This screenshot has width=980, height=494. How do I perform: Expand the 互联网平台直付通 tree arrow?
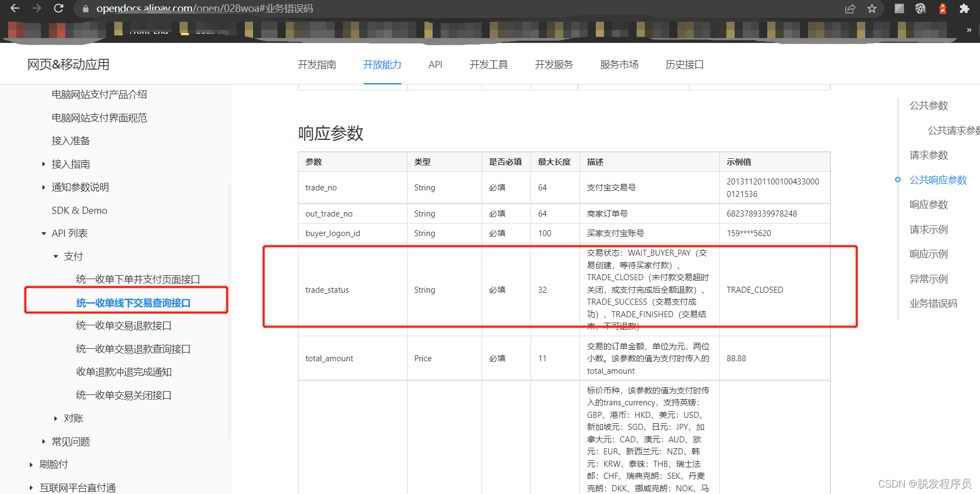pyautogui.click(x=31, y=488)
